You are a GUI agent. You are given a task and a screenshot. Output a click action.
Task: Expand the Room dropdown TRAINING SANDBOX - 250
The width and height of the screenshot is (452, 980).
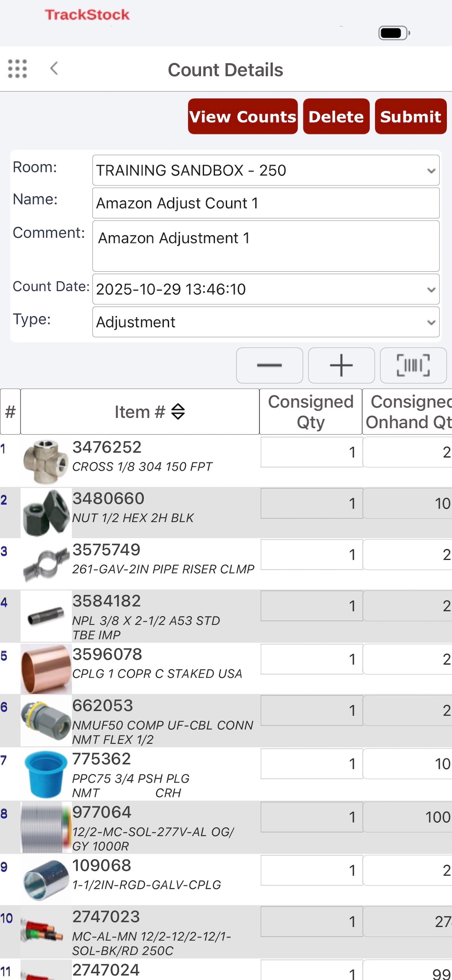click(266, 170)
